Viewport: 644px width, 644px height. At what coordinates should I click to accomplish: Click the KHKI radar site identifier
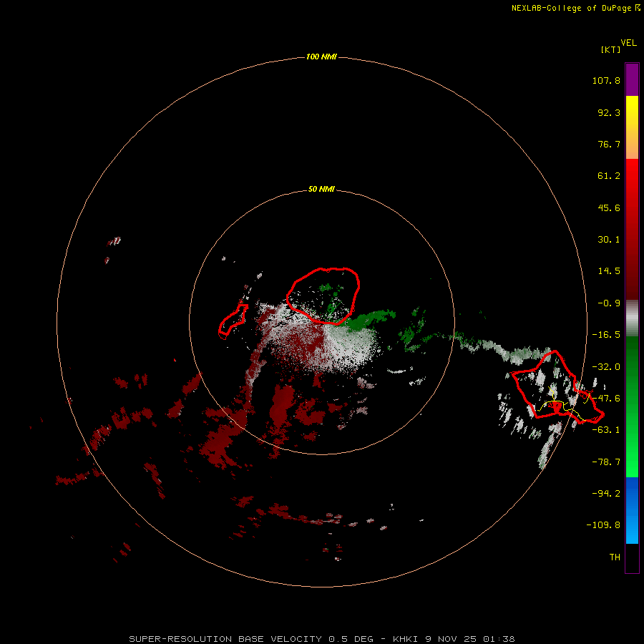406,639
